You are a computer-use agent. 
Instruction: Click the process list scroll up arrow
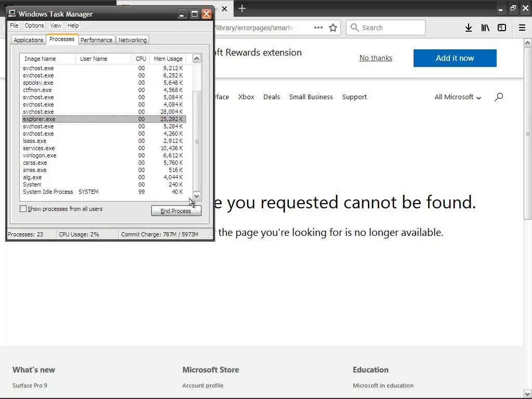tap(197, 58)
